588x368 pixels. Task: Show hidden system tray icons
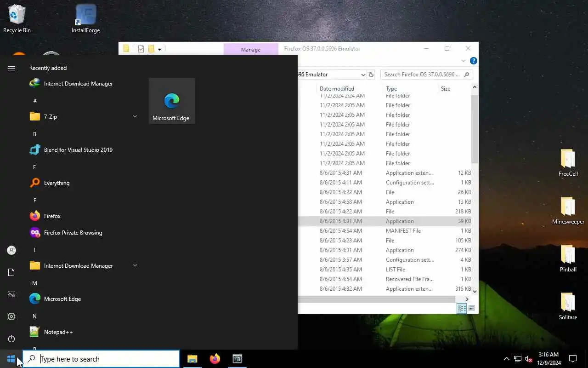[506, 359]
